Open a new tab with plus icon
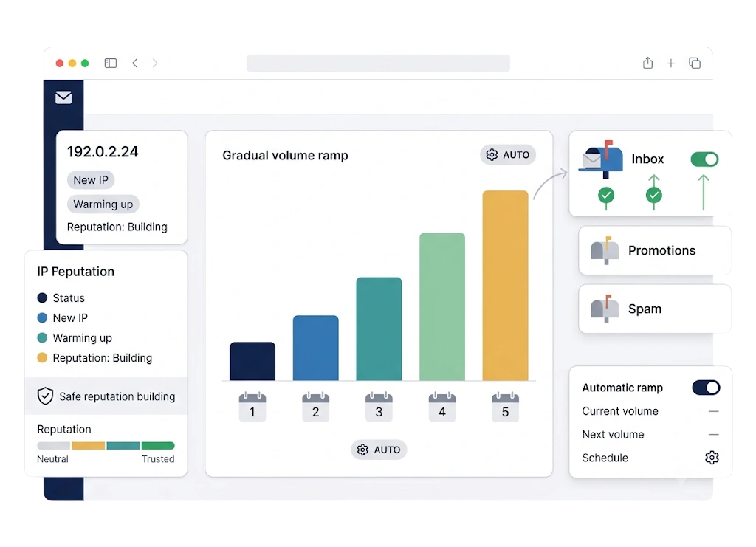756x547 pixels. (x=670, y=63)
